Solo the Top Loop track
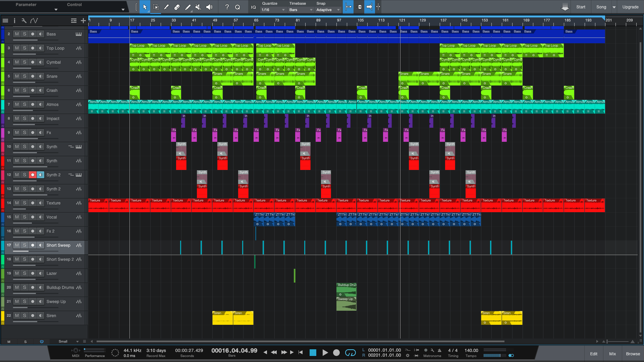 coord(24,48)
